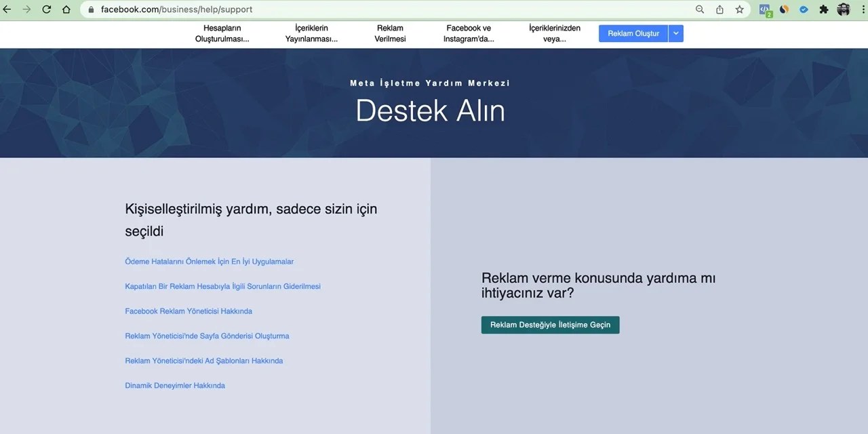868x434 pixels.
Task: Click the share page icon
Action: coord(719,9)
